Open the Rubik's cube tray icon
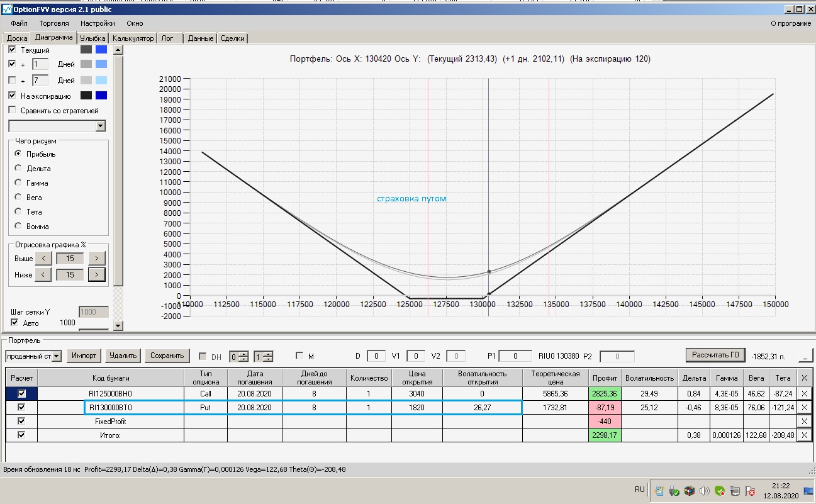The height and width of the screenshot is (504, 816). coord(689,491)
